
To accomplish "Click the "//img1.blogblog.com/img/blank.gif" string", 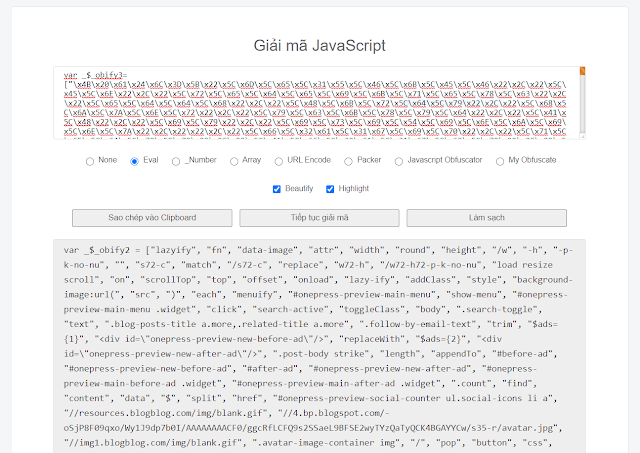I will coord(153,443).
